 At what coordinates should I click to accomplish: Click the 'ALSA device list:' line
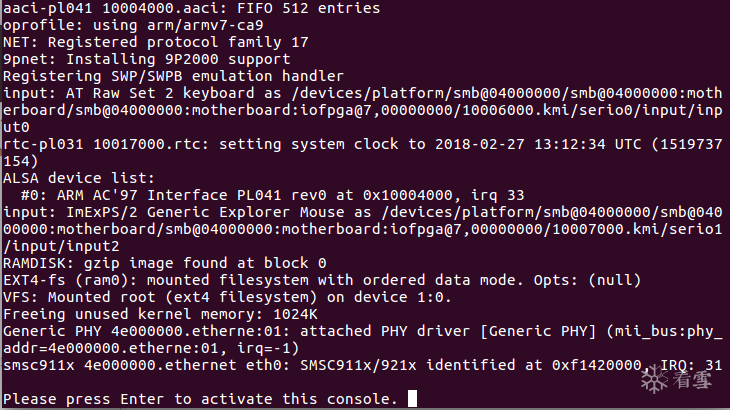(x=70, y=177)
